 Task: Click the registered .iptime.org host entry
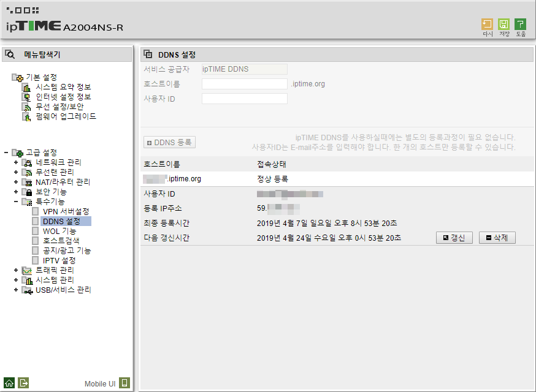[x=172, y=179]
